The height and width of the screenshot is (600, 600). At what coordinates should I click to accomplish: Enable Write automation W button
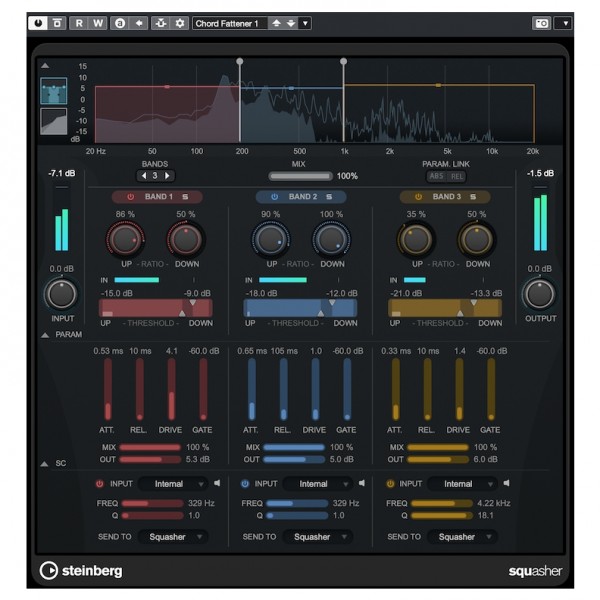point(98,23)
